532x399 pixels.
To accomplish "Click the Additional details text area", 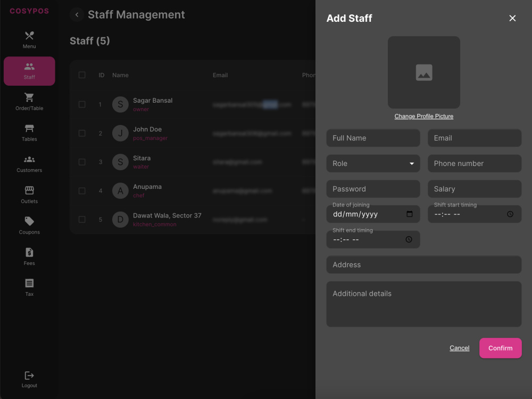I will point(424,304).
